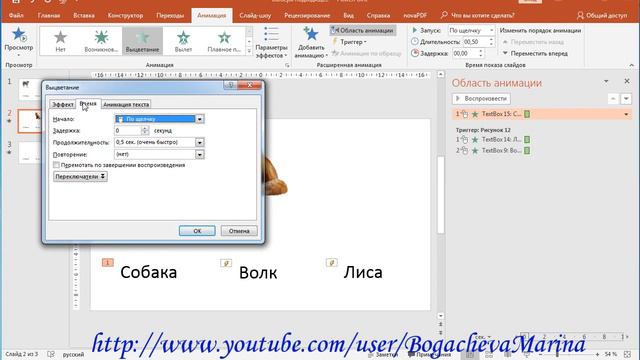This screenshot has height=360, width=640.
Task: Move animation down in pane
Action: pos(626,99)
